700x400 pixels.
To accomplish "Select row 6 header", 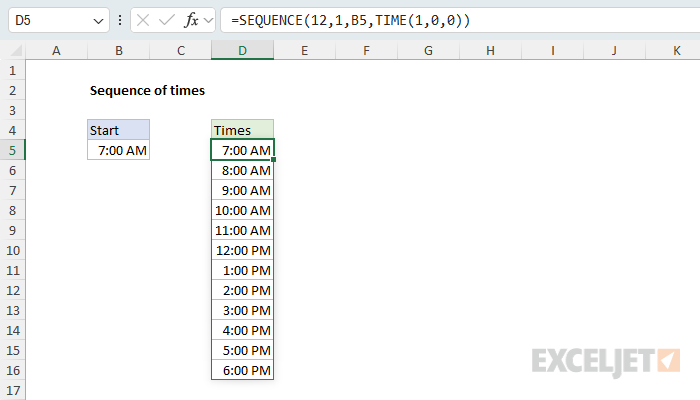I will point(12,171).
